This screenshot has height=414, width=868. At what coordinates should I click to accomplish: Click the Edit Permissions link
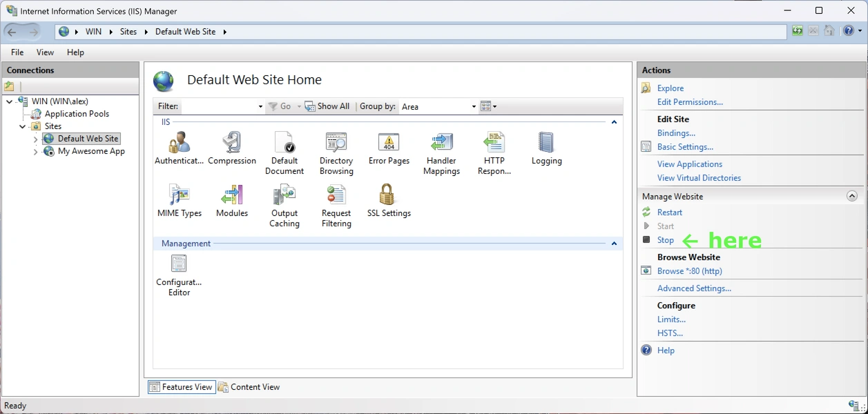(690, 102)
